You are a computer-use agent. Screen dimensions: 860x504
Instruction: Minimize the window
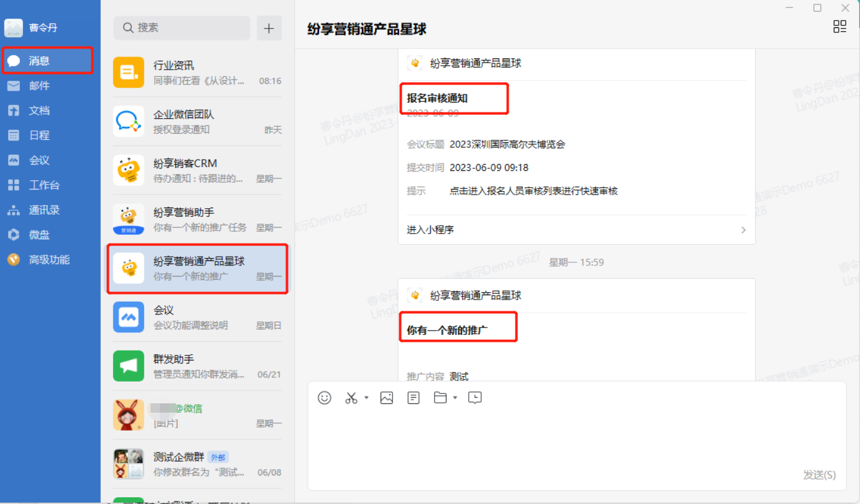(x=790, y=8)
